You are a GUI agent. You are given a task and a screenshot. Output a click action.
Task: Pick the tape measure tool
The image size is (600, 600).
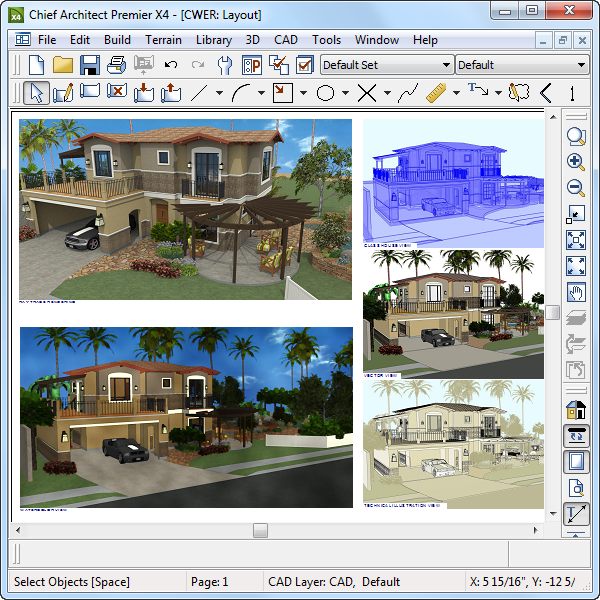[435, 94]
